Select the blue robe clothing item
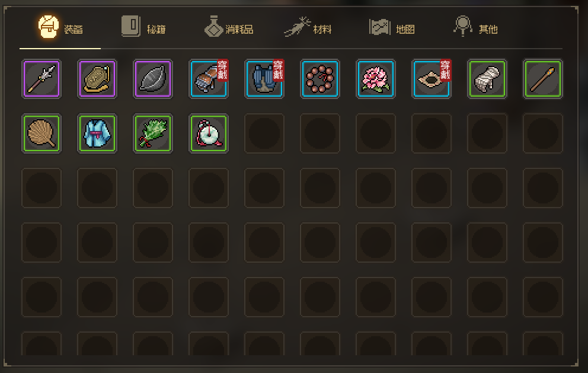This screenshot has width=588, height=373. (97, 133)
